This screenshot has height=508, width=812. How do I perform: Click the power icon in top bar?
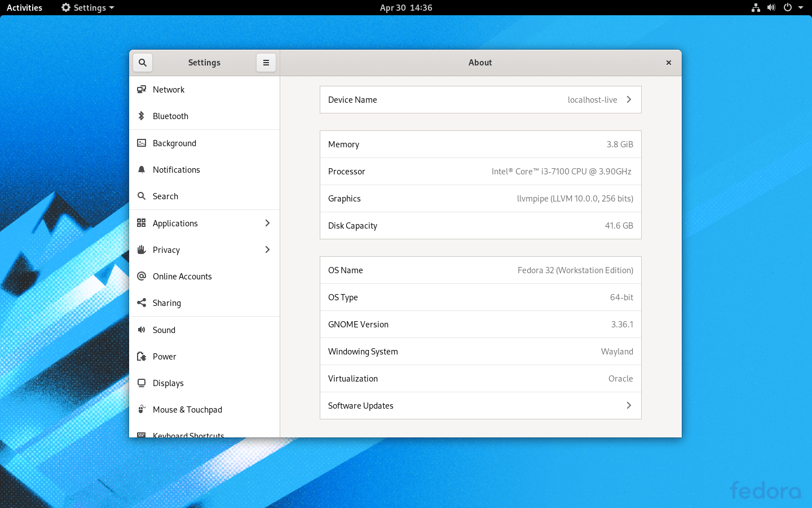788,7
